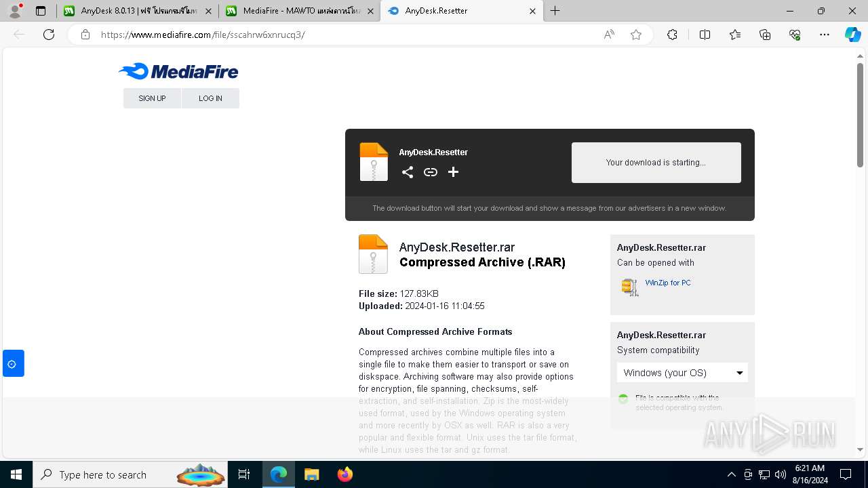Select the AnyDesk.Resetter tab

point(461,11)
